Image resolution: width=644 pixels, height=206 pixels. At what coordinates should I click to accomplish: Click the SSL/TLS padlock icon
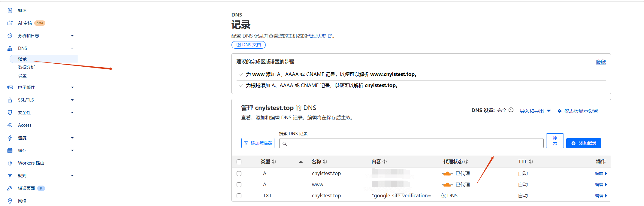pyautogui.click(x=10, y=100)
